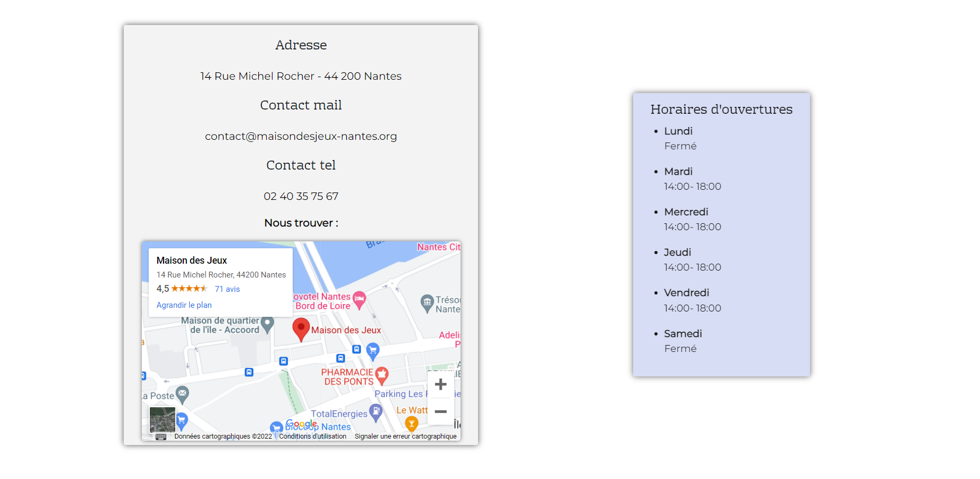This screenshot has height=479, width=980.
Task: Select the TotalEnergies gas station marker
Action: pyautogui.click(x=376, y=412)
